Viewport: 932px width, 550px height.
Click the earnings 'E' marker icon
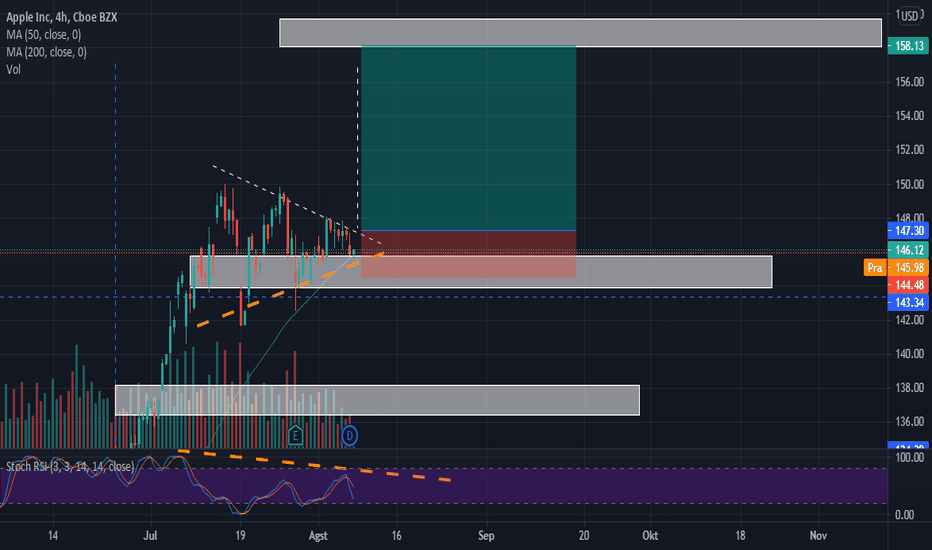coord(295,436)
